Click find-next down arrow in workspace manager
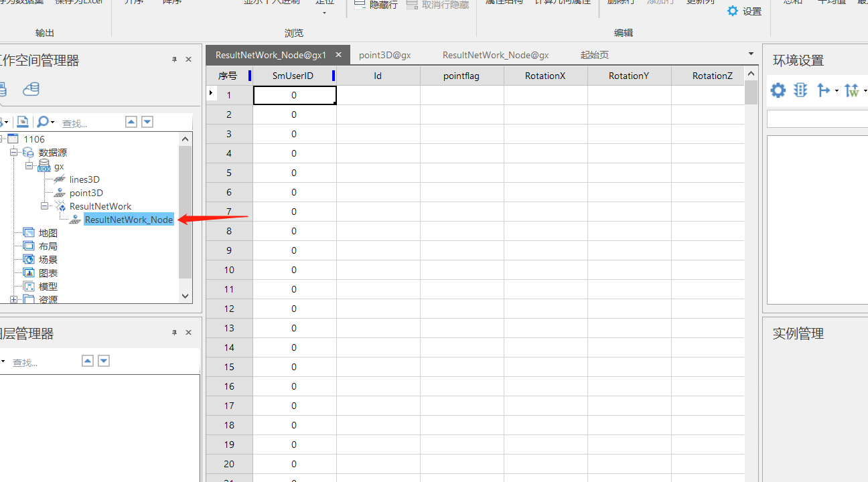 click(147, 122)
